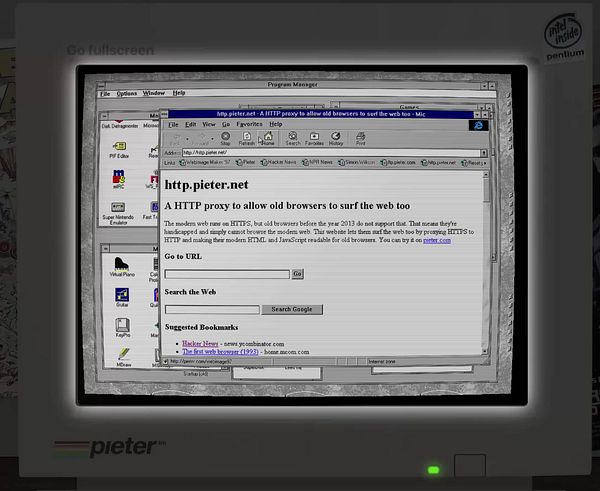Open the Pieter links bar shortcut
Image resolution: width=600 pixels, height=491 pixels.
click(x=245, y=162)
